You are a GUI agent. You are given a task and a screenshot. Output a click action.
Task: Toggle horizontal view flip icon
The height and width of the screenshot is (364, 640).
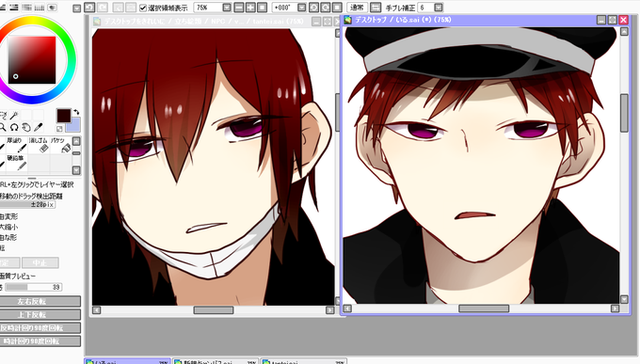click(376, 8)
